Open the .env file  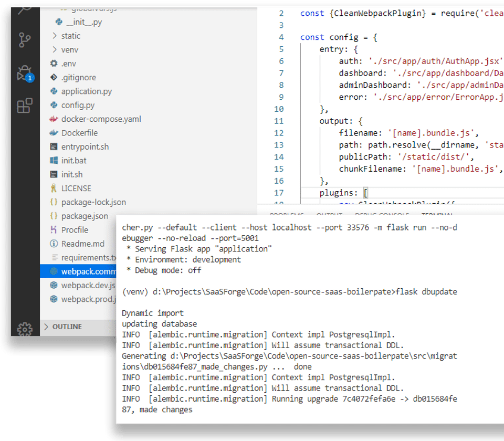pyautogui.click(x=69, y=64)
